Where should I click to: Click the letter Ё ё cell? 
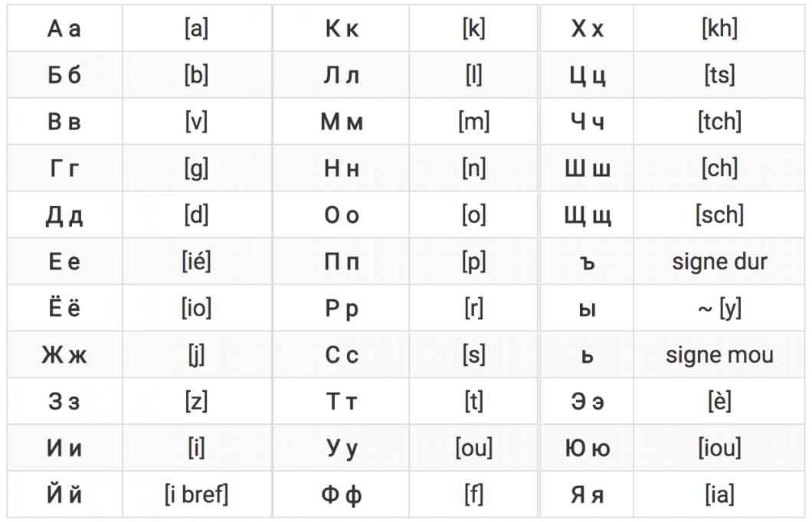pos(64,308)
